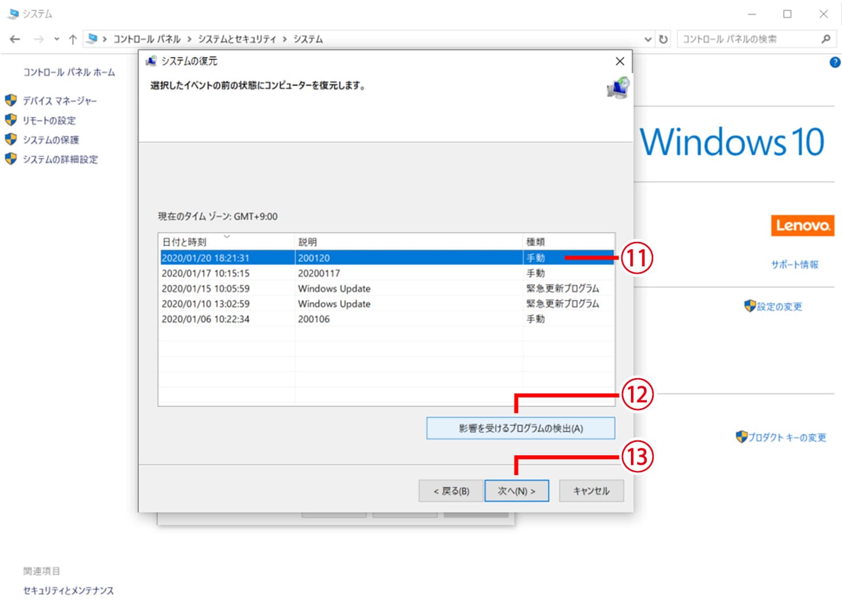This screenshot has width=842, height=616.
Task: Expand the address bar history dropdown
Action: click(x=647, y=39)
